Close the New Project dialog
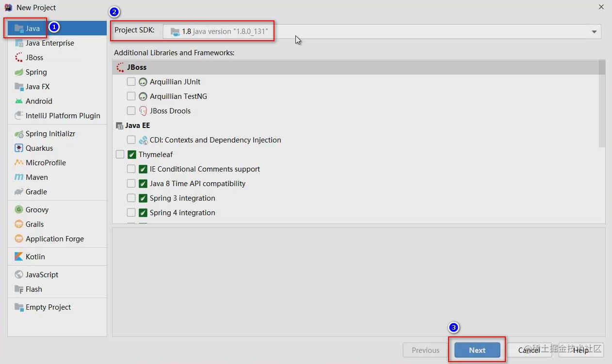The height and width of the screenshot is (364, 612). (601, 7)
